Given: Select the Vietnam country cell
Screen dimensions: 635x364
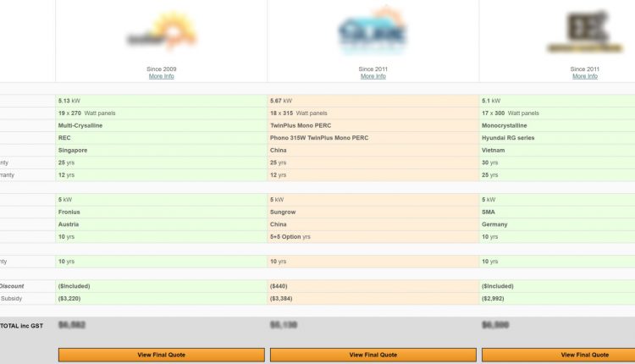Looking at the screenshot, I should 557,150.
